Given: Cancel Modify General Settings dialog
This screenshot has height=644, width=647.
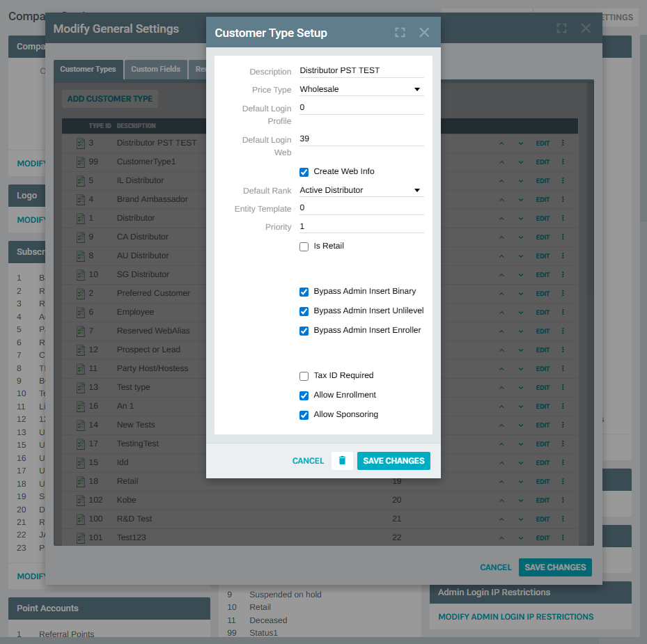Looking at the screenshot, I should coord(496,567).
